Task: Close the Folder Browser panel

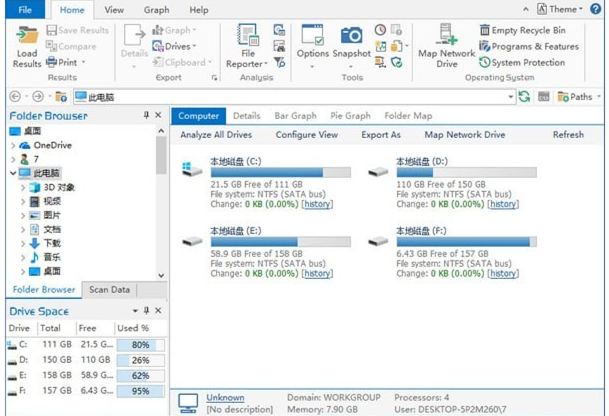Action: pos(160,116)
